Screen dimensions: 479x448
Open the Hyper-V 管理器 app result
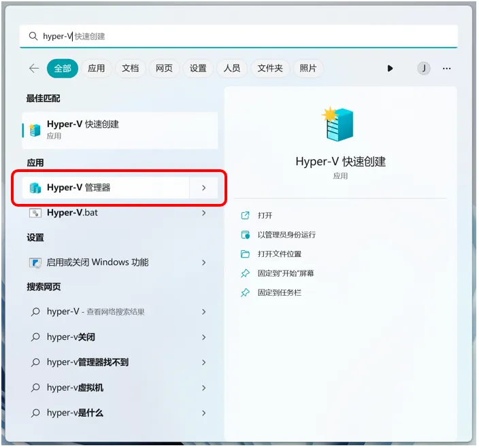point(106,188)
